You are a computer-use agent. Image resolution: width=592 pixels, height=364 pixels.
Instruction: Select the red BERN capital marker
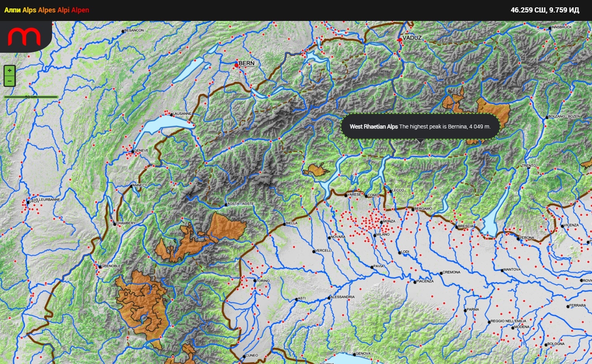(236, 65)
